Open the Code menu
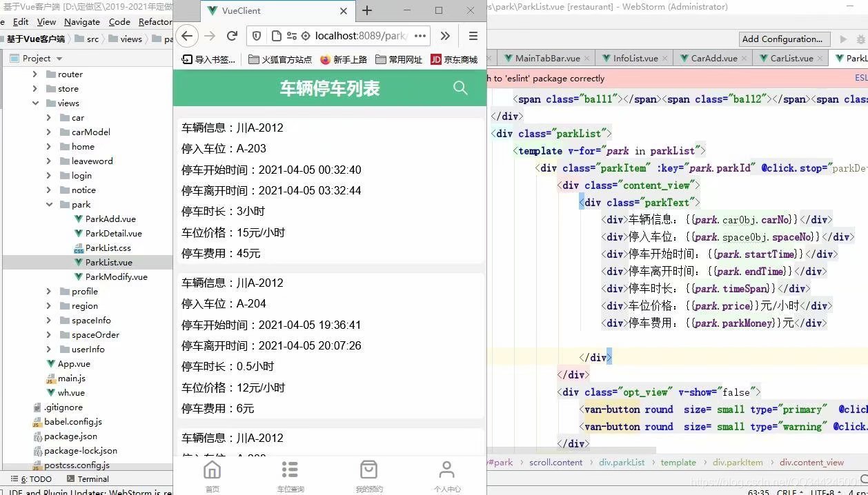 coord(119,21)
